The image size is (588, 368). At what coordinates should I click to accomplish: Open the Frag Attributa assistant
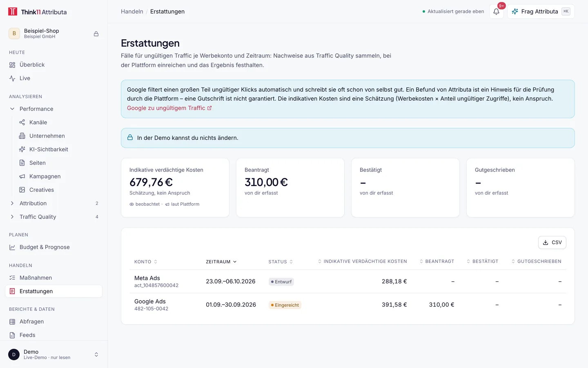click(x=541, y=11)
